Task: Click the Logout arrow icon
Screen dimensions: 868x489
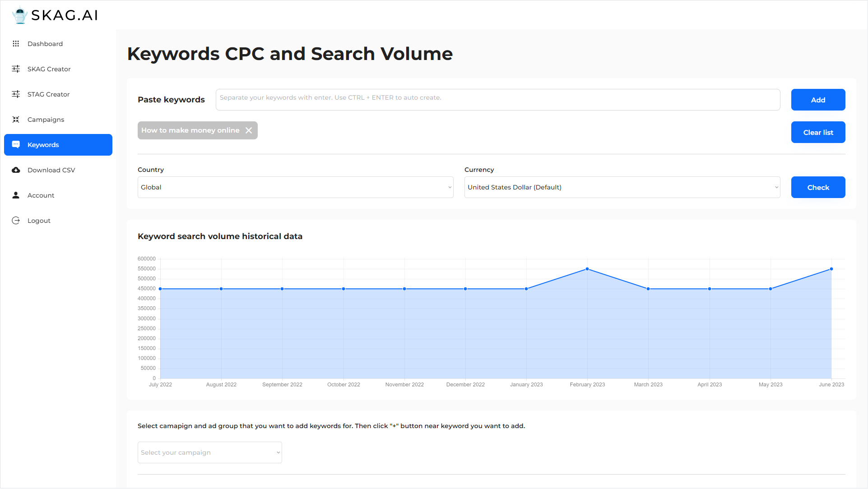Action: 16,221
